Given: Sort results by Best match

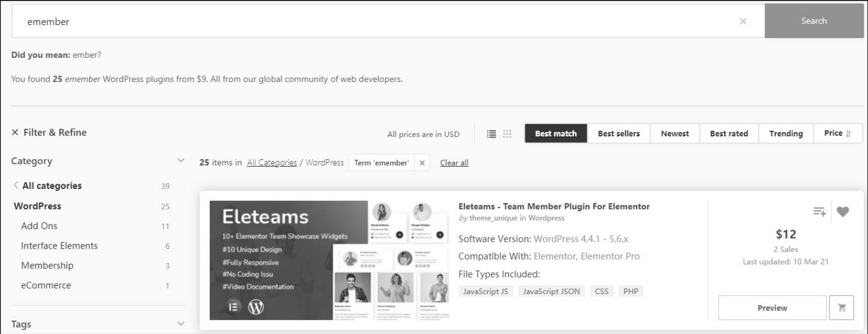Looking at the screenshot, I should click(556, 133).
